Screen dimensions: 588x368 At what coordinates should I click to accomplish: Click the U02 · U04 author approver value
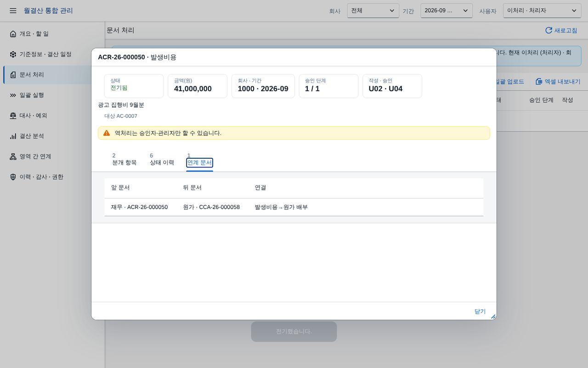tap(385, 89)
